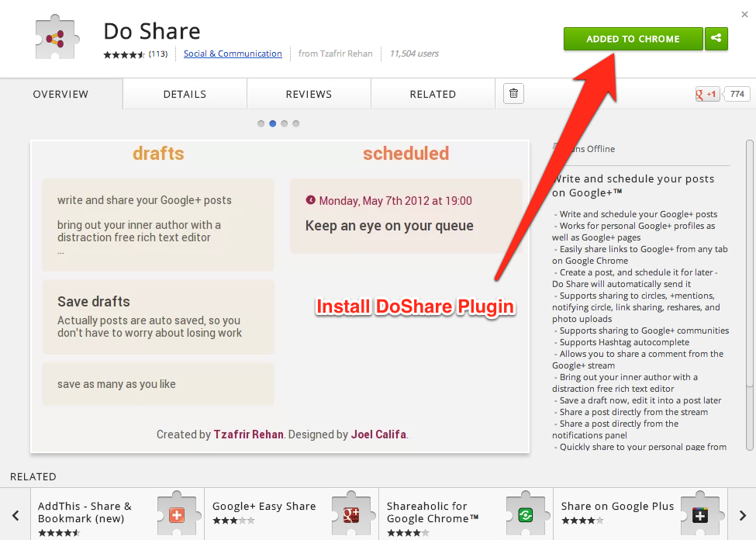Screen dimensions: 756x540
Task: Click the Do Share puzzle-piece extension icon
Action: click(57, 37)
